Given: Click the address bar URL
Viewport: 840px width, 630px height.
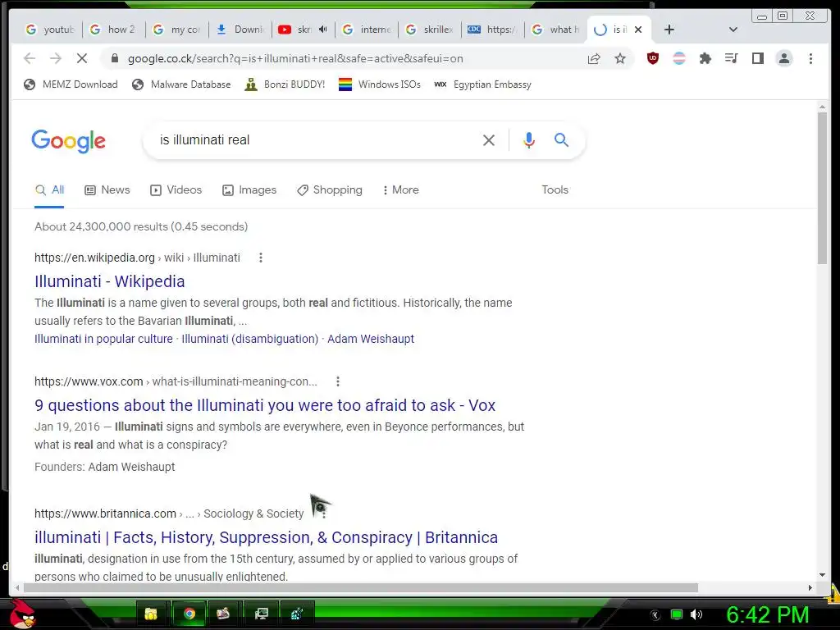Looking at the screenshot, I should click(295, 58).
